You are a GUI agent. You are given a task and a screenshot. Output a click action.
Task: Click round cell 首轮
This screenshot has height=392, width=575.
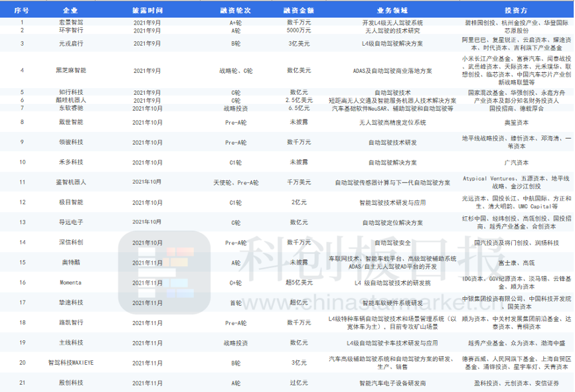click(236, 302)
